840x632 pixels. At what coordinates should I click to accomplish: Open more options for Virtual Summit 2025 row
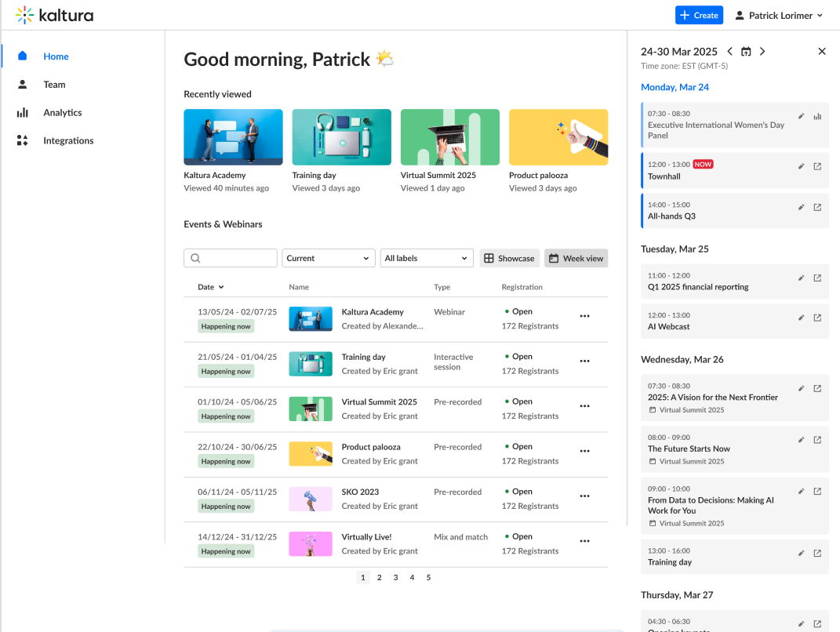click(584, 406)
